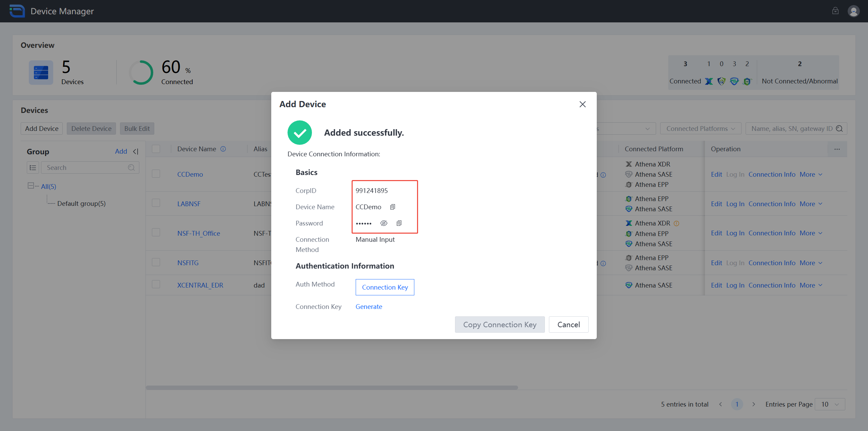Open the Connected Platforms dropdown
Image resolution: width=868 pixels, height=431 pixels.
coord(700,128)
